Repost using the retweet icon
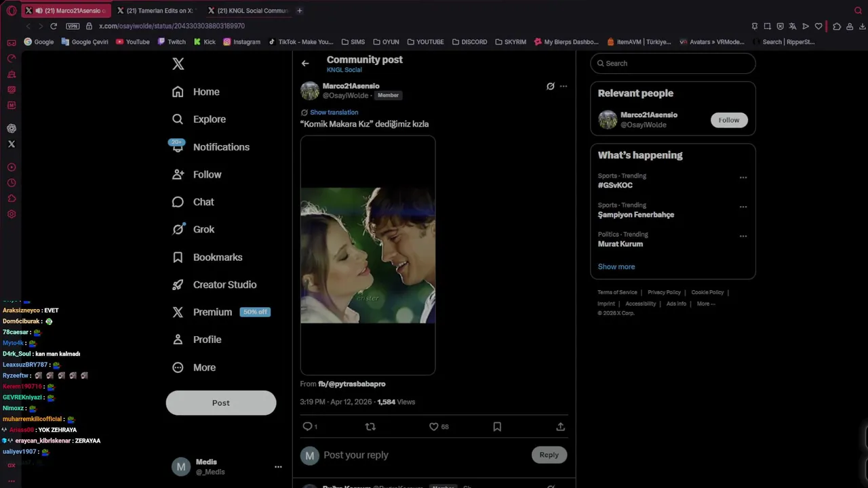This screenshot has width=868, height=488. coord(370,426)
